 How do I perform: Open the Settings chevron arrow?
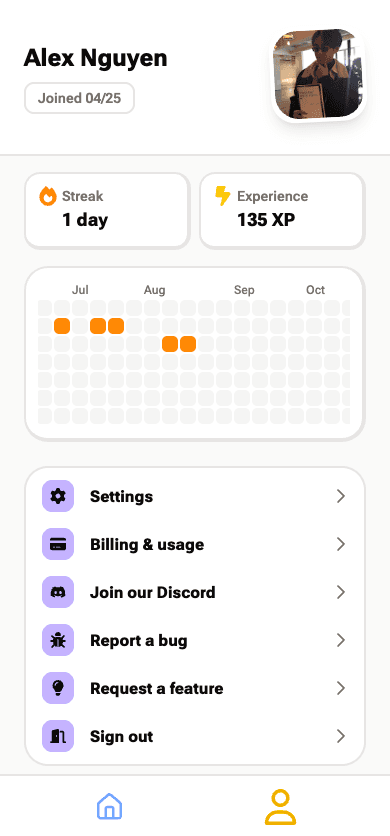(x=341, y=496)
